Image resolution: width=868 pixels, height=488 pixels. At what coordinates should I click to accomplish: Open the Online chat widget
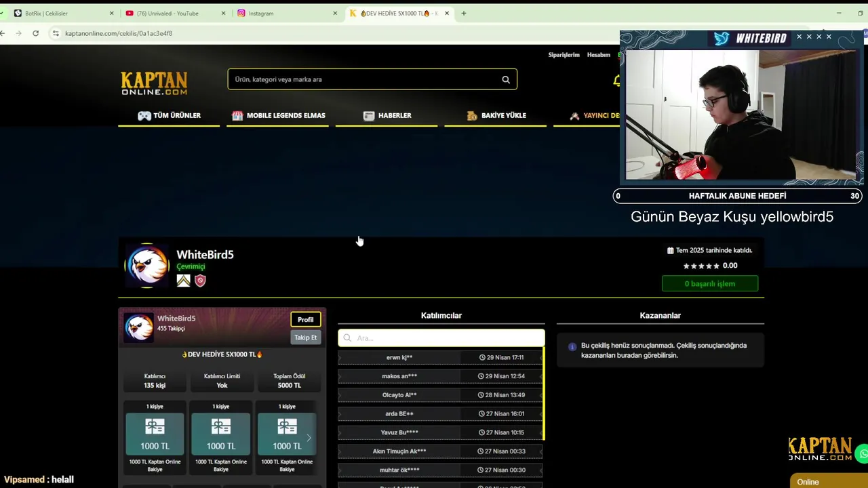click(x=829, y=482)
